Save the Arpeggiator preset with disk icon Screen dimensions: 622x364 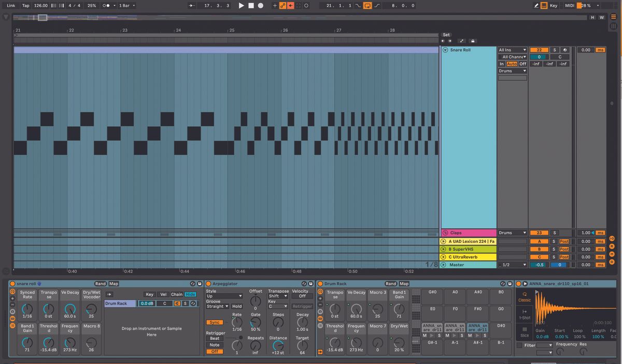coord(311,284)
